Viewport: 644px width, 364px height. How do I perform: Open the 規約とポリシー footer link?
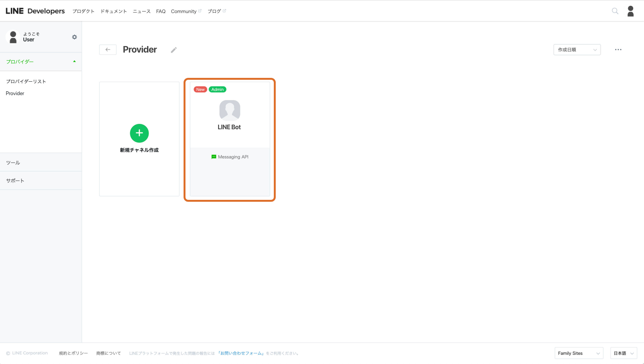(x=73, y=353)
